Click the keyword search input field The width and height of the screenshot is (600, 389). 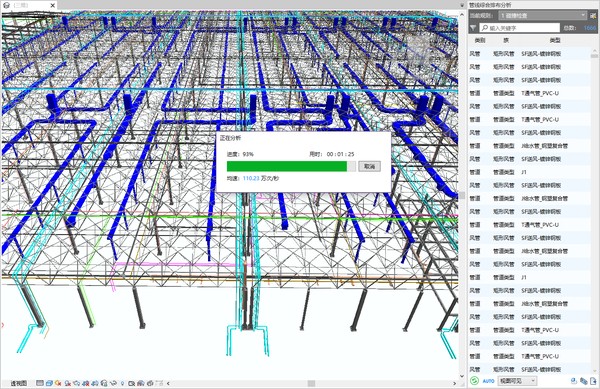tap(519, 28)
